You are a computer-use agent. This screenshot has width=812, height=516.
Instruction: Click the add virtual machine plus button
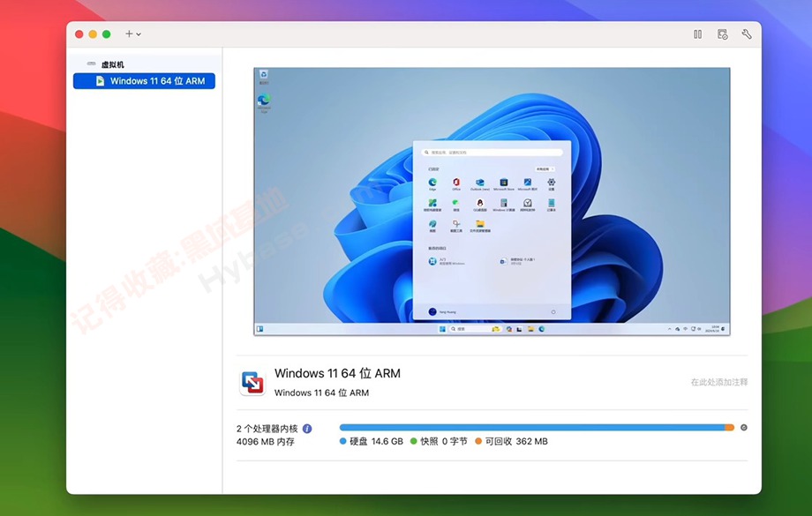pos(129,34)
